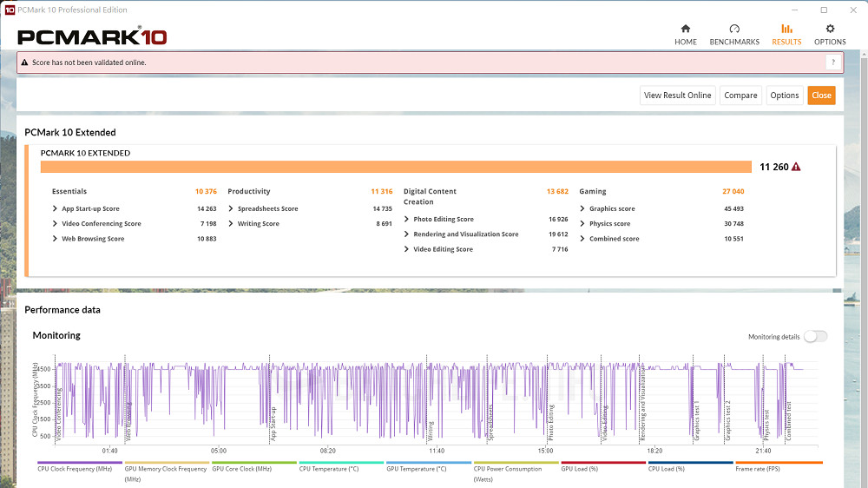Open the Benchmarks gauge icon

(734, 29)
